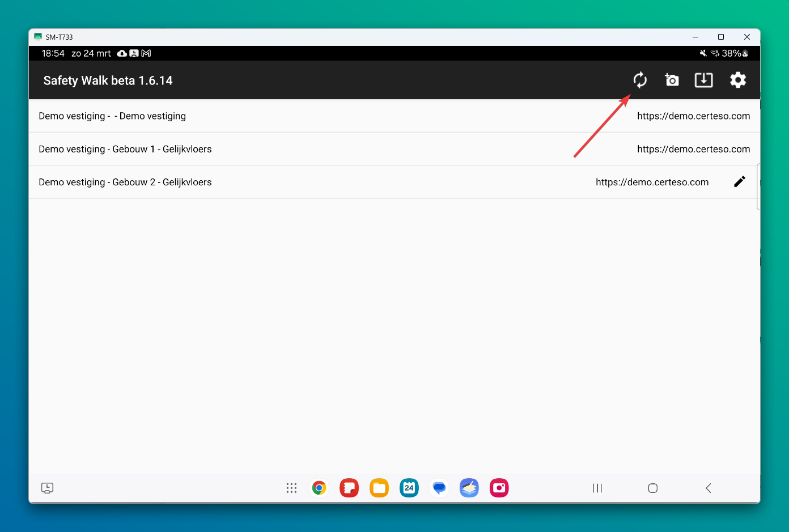Launch the pink Camera app in dock
The width and height of the screenshot is (789, 532).
pos(499,488)
